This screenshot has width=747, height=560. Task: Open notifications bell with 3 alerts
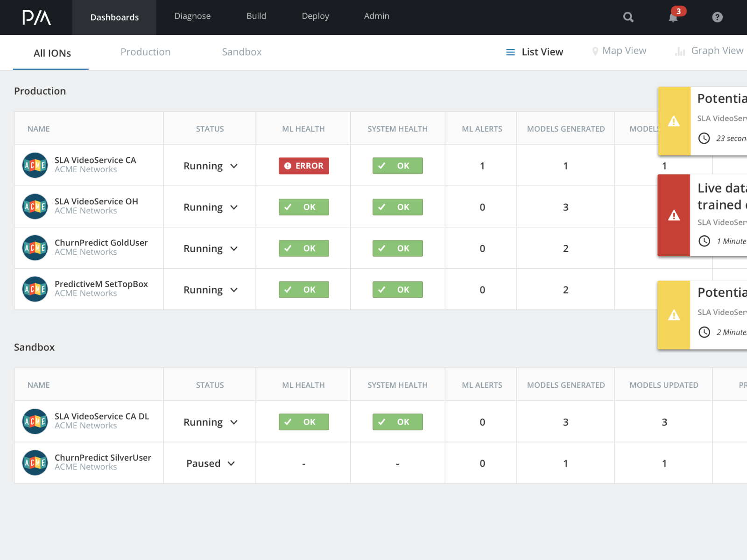(673, 17)
